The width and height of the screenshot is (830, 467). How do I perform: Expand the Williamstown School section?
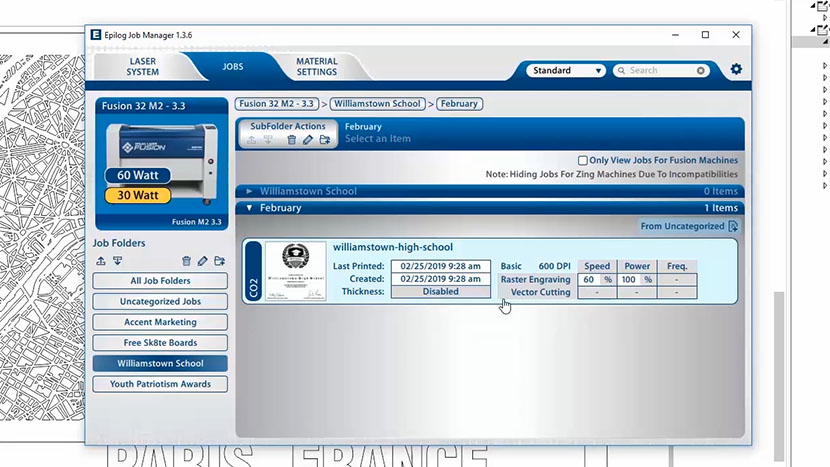click(250, 191)
